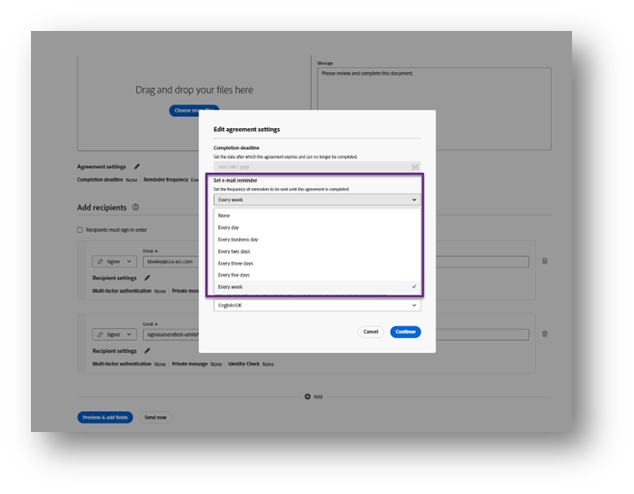634x494 pixels.
Task: Click the completion deadline date field
Action: [x=310, y=167]
